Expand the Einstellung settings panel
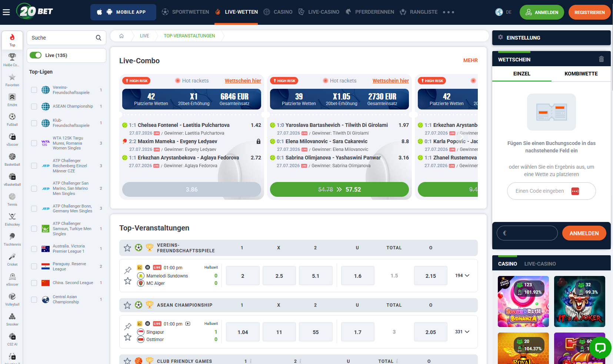Screen dimensions: 613x364 (551, 38)
